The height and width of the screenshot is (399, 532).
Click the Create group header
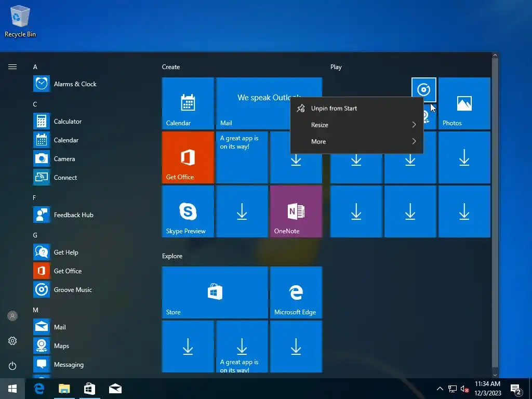[171, 67]
